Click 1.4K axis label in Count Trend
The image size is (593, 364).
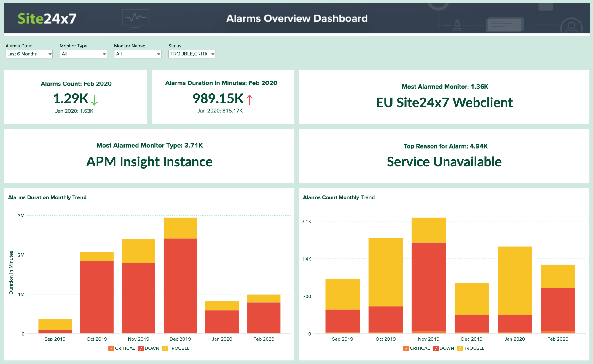pyautogui.click(x=307, y=259)
